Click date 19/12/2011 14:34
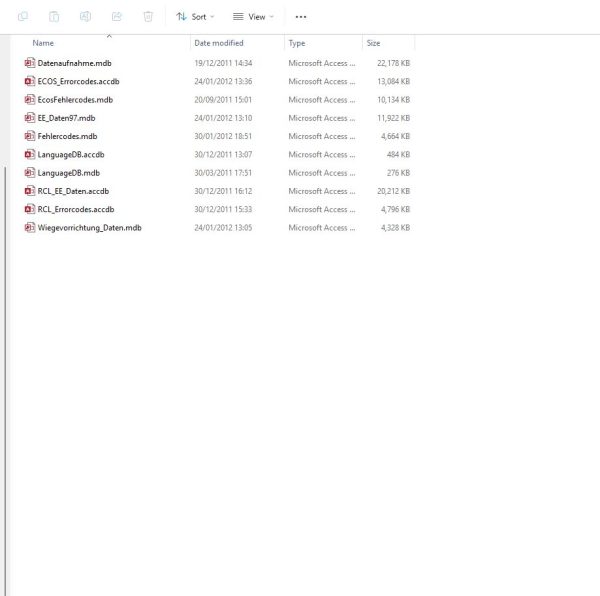This screenshot has height=596, width=600. click(x=223, y=63)
